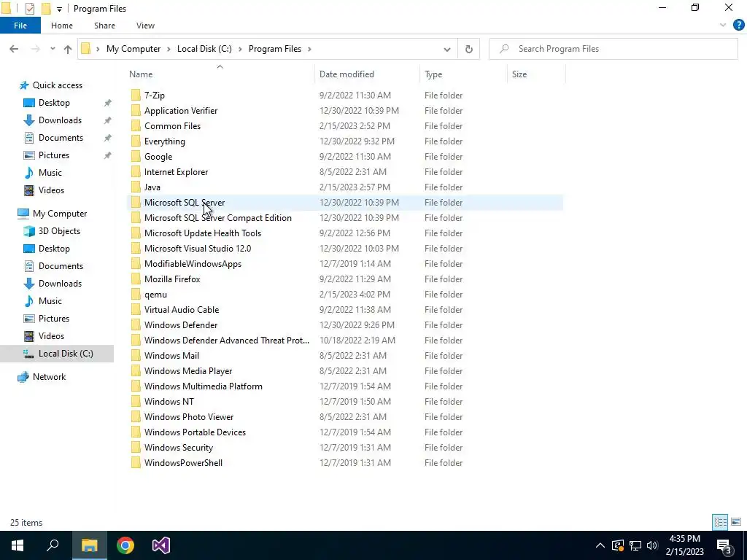
Task: Open Help with the question mark icon
Action: [x=738, y=26]
